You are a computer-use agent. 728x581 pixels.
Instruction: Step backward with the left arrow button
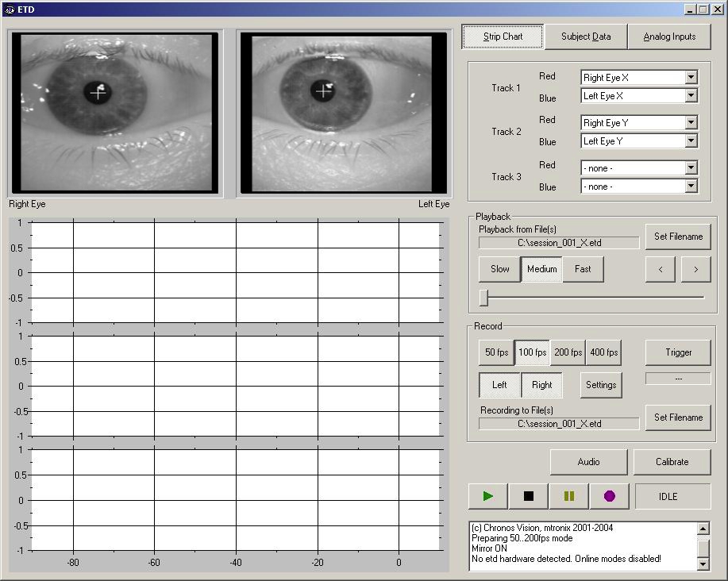pyautogui.click(x=660, y=270)
